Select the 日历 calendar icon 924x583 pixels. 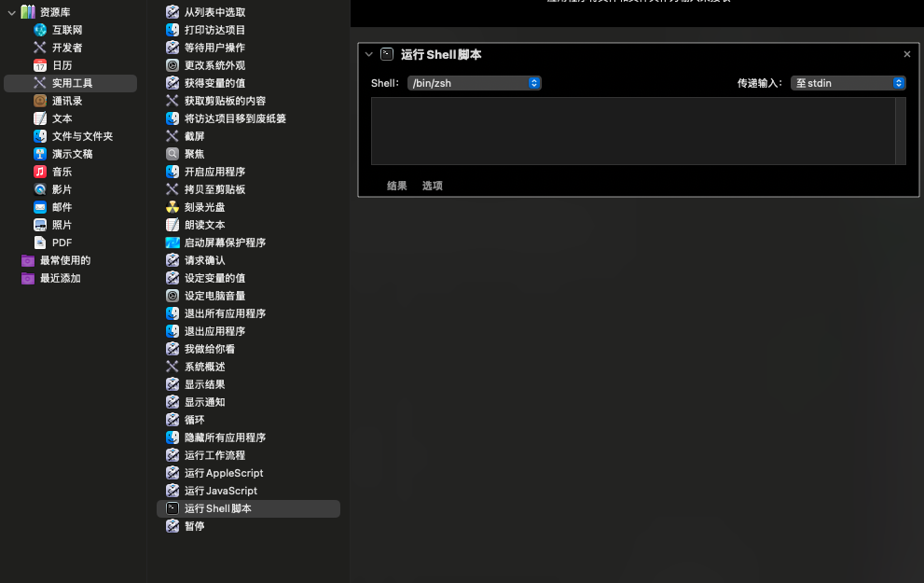pos(40,65)
